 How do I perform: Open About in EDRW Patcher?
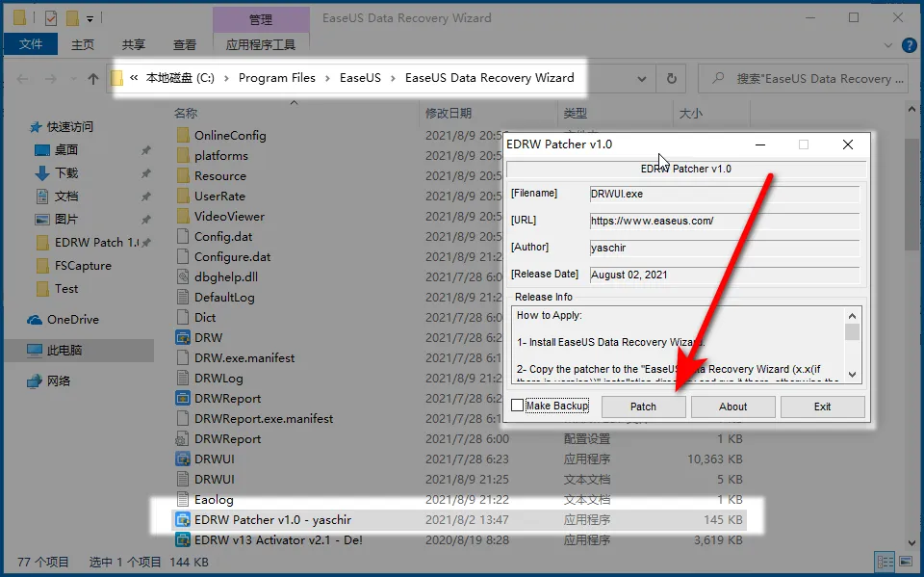click(x=732, y=407)
